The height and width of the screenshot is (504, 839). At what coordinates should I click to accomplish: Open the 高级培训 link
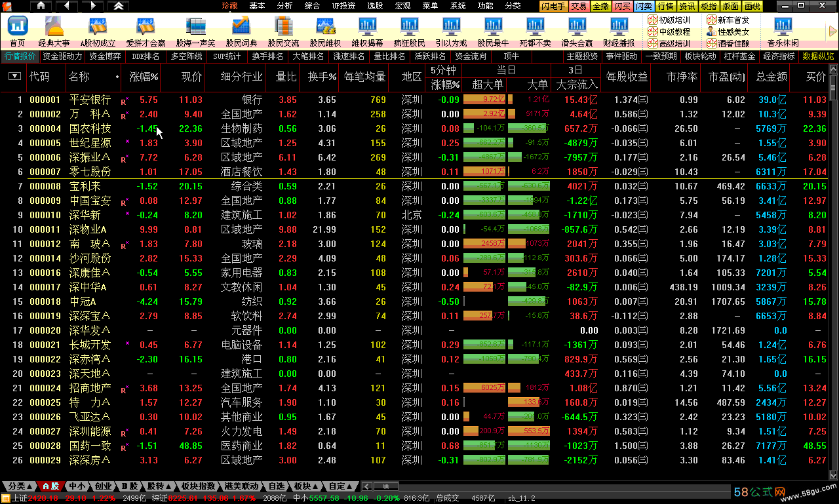[668, 43]
